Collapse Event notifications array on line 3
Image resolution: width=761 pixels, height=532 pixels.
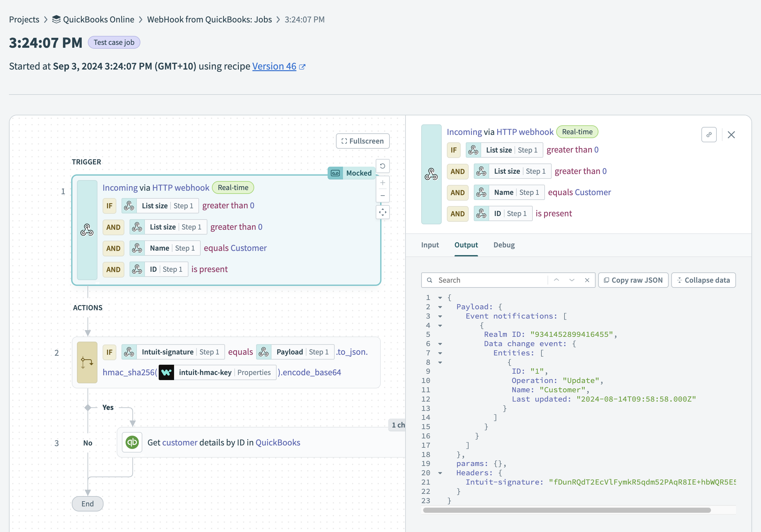tap(440, 316)
